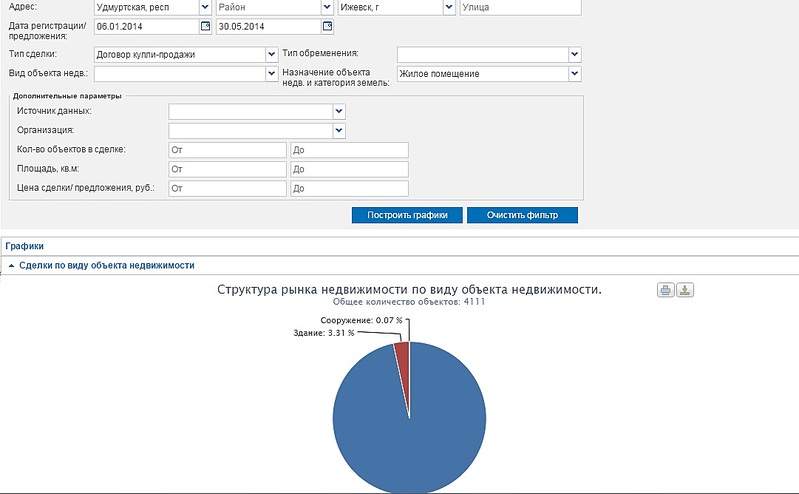
Task: Select the Графики tab header
Action: (x=24, y=246)
